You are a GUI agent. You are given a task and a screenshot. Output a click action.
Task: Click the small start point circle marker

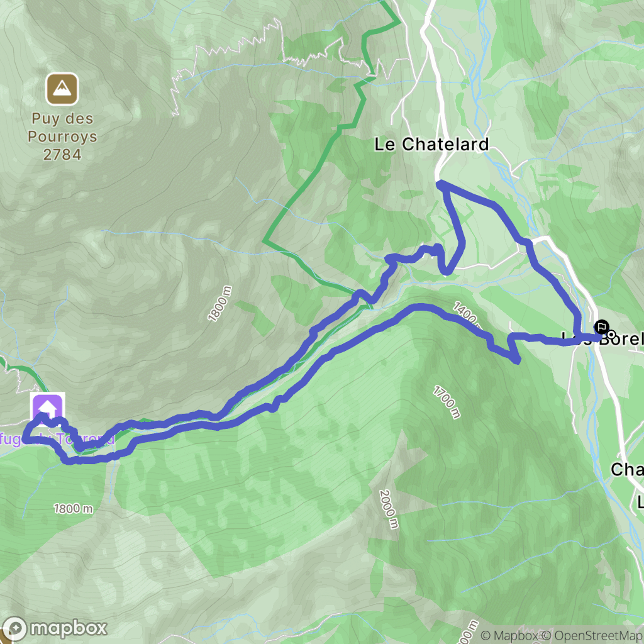tap(611, 335)
